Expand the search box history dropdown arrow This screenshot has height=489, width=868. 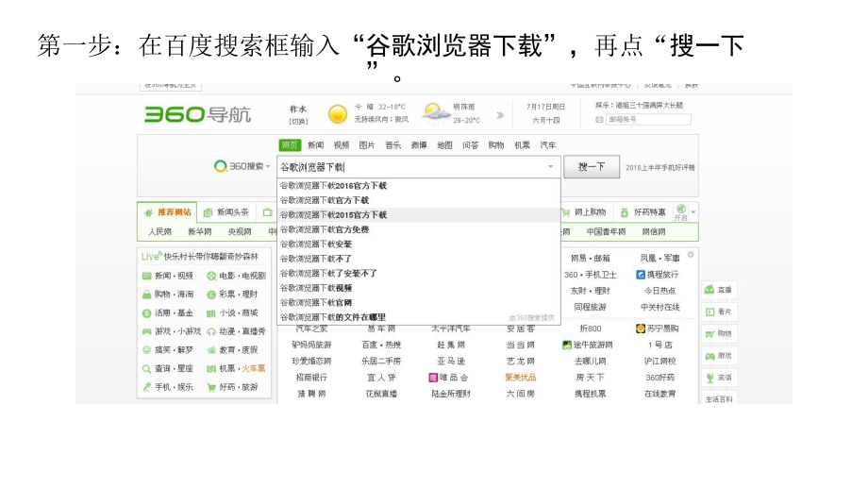tap(550, 167)
